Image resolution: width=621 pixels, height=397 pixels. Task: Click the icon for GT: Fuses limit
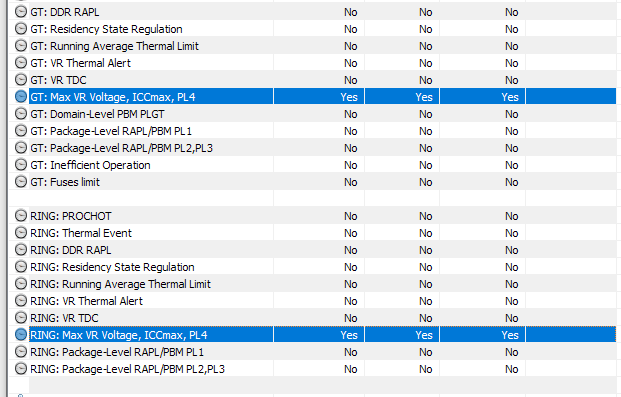[x=21, y=182]
